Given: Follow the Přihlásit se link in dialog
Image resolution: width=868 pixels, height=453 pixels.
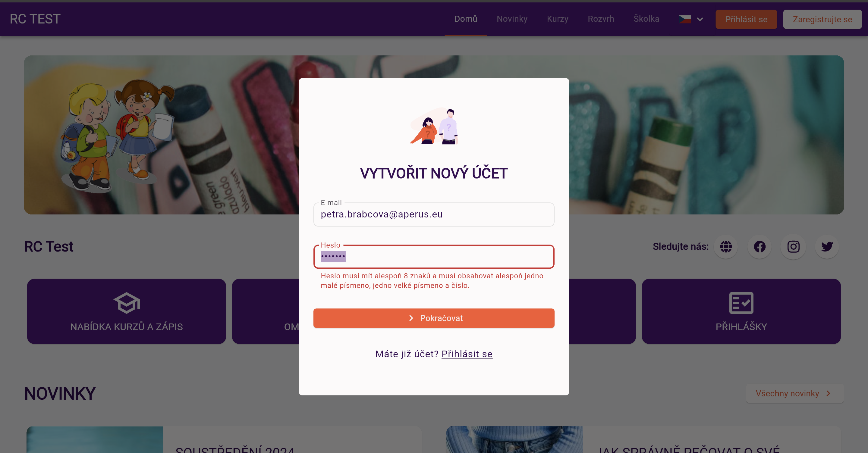Looking at the screenshot, I should 467,354.
